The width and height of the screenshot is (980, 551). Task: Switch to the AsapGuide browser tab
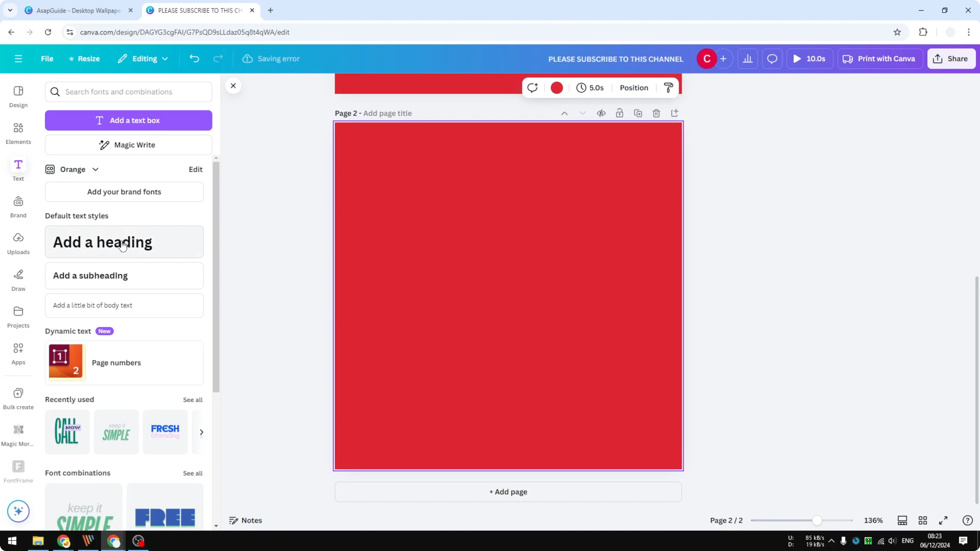(76, 10)
